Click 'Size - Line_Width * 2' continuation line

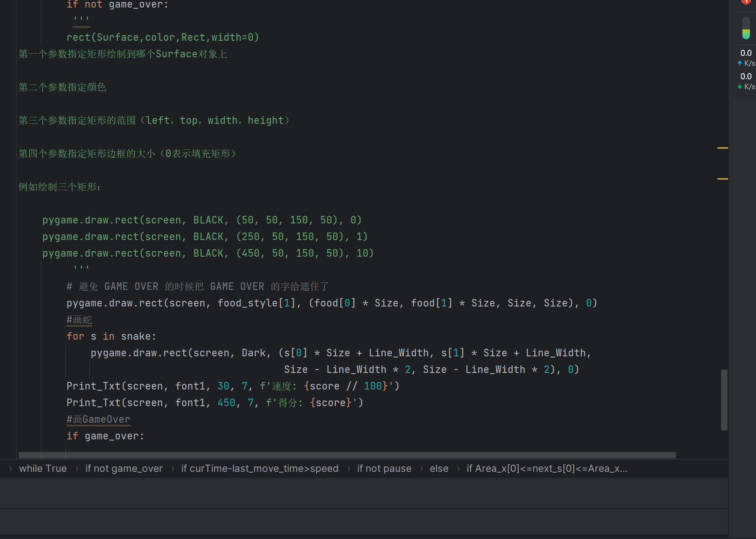tap(432, 370)
